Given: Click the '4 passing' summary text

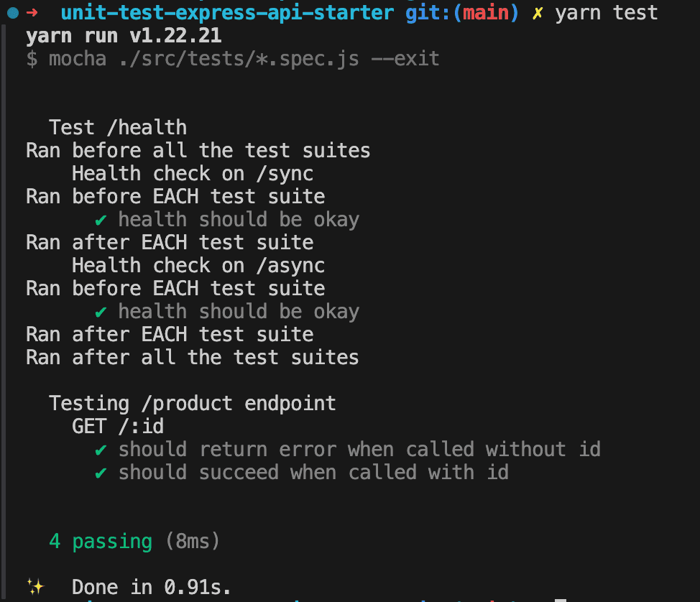Looking at the screenshot, I should click(101, 542).
